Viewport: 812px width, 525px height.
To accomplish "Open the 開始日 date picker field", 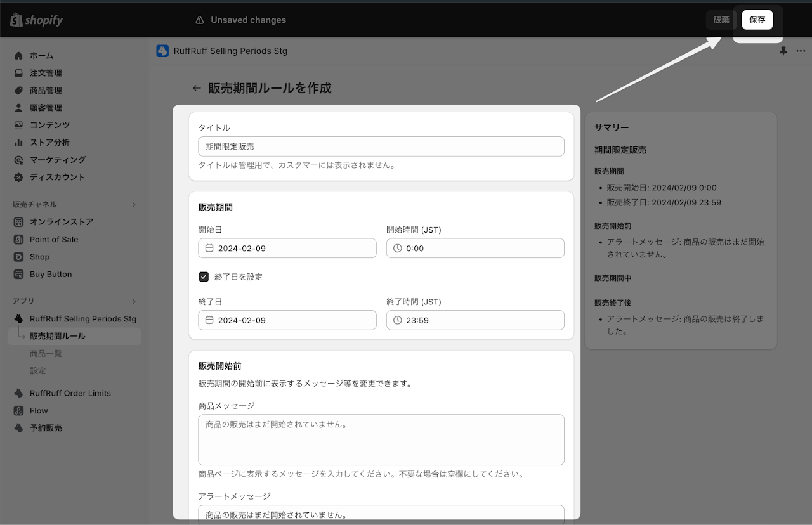I will (x=287, y=249).
